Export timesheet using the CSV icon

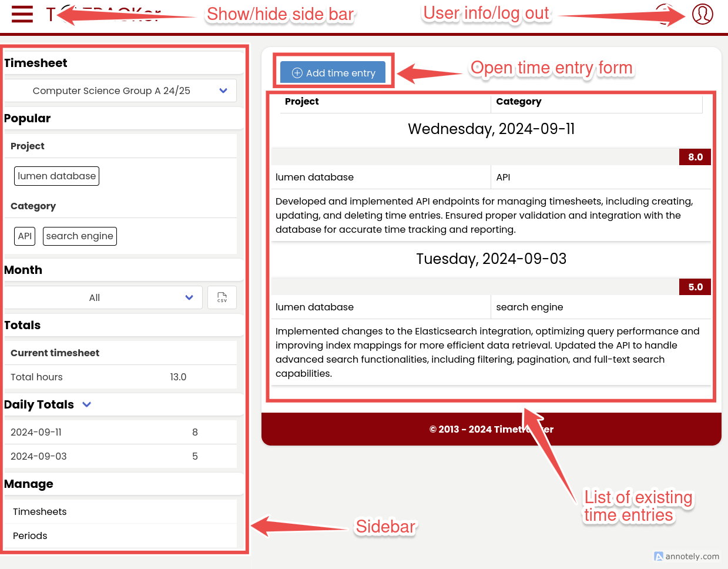point(222,297)
